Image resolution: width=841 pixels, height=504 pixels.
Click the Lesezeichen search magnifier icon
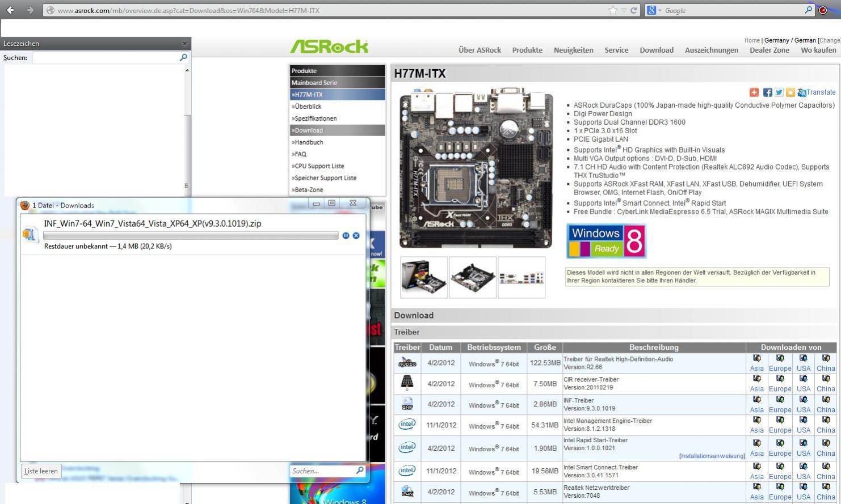point(183,57)
